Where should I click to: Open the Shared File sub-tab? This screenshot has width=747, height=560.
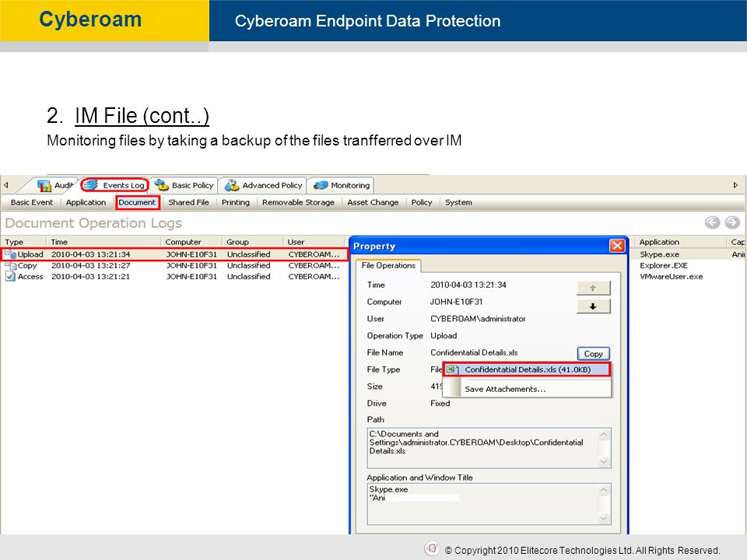coord(188,202)
